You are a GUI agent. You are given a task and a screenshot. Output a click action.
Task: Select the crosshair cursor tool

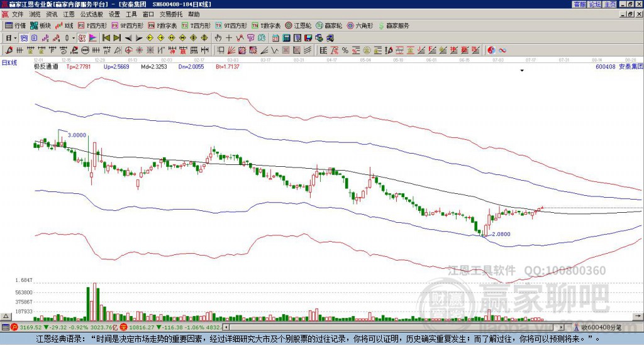tap(229, 38)
